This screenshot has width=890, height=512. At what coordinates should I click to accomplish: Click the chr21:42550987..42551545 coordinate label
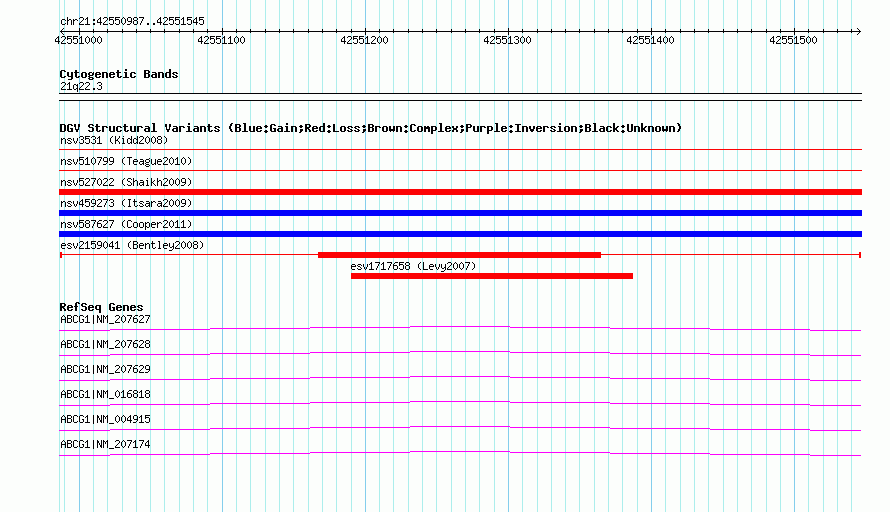click(x=132, y=21)
